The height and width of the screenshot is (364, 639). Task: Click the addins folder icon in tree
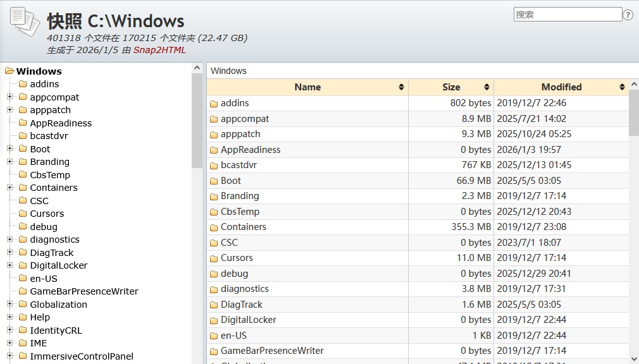23,84
